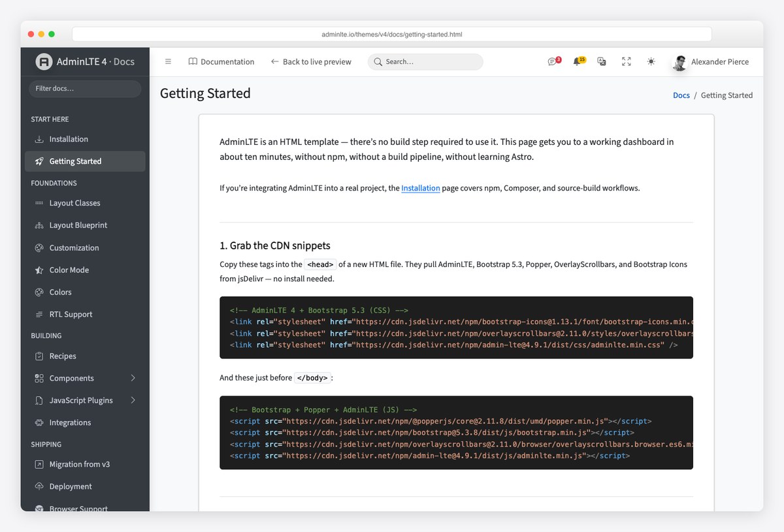Image resolution: width=784 pixels, height=532 pixels.
Task: Click the RTL Support text icon
Action: 39,314
